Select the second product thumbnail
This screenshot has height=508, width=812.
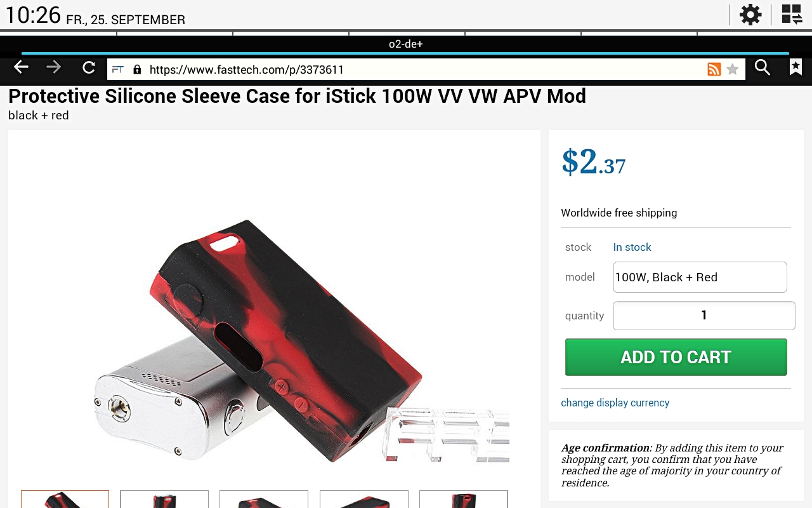point(164,499)
